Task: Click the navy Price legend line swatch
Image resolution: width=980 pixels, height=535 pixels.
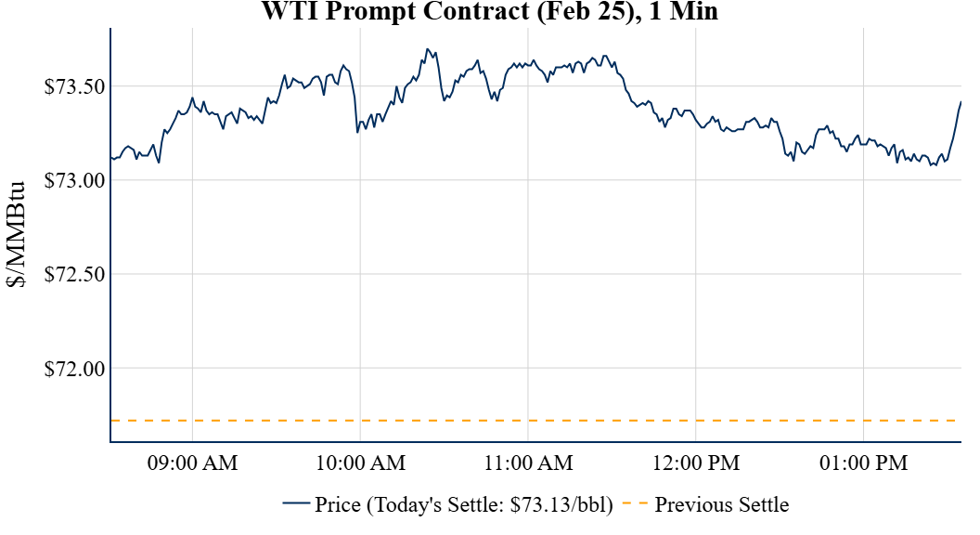Action: 296,505
